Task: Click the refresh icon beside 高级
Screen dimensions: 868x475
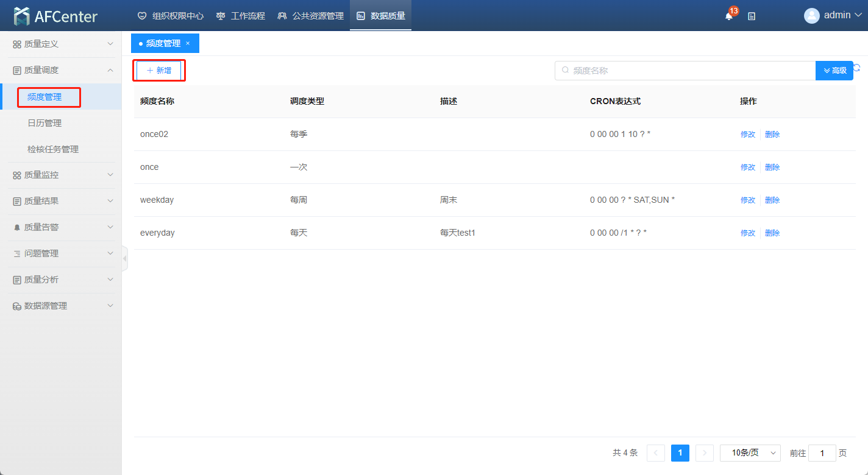Action: (x=857, y=68)
